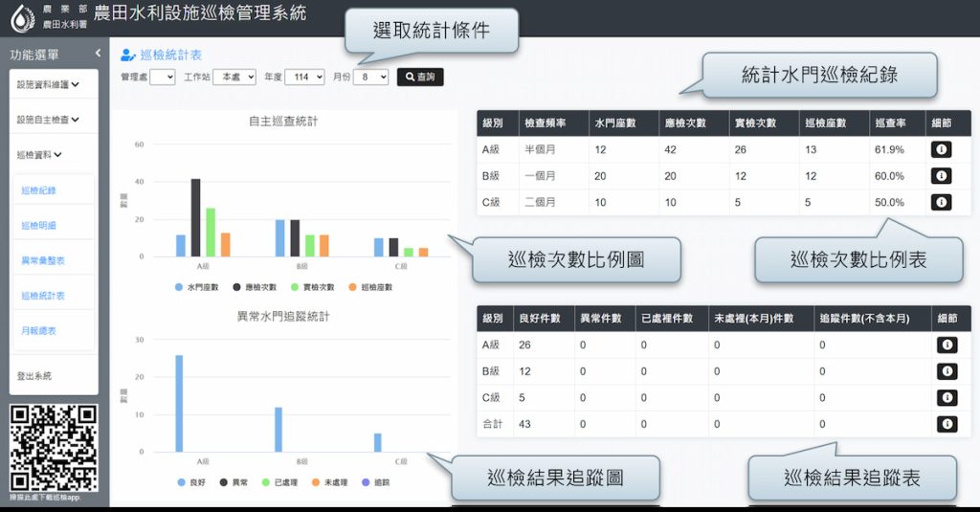The image size is (980, 512).
Task: Open the 月份 dropdown showing 8
Action: click(370, 77)
